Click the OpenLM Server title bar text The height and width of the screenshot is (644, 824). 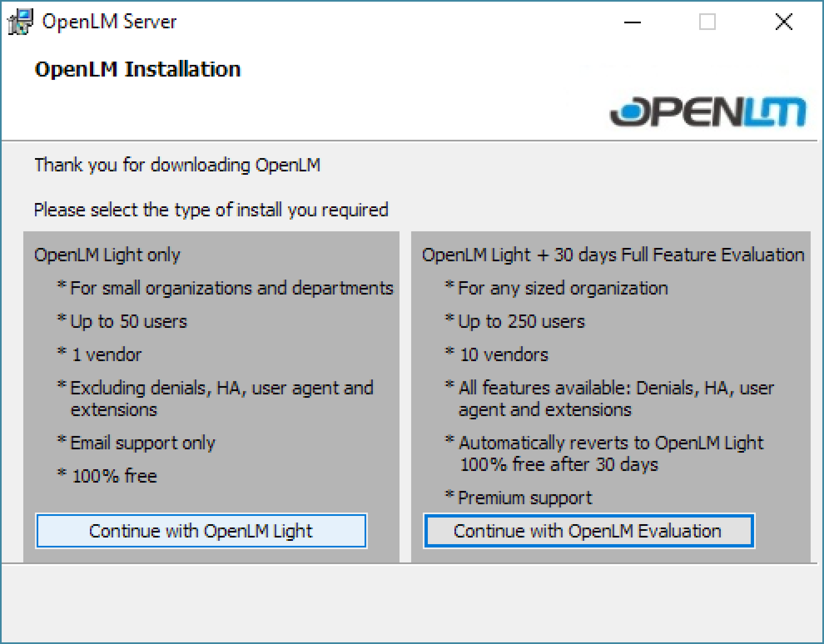(x=109, y=22)
